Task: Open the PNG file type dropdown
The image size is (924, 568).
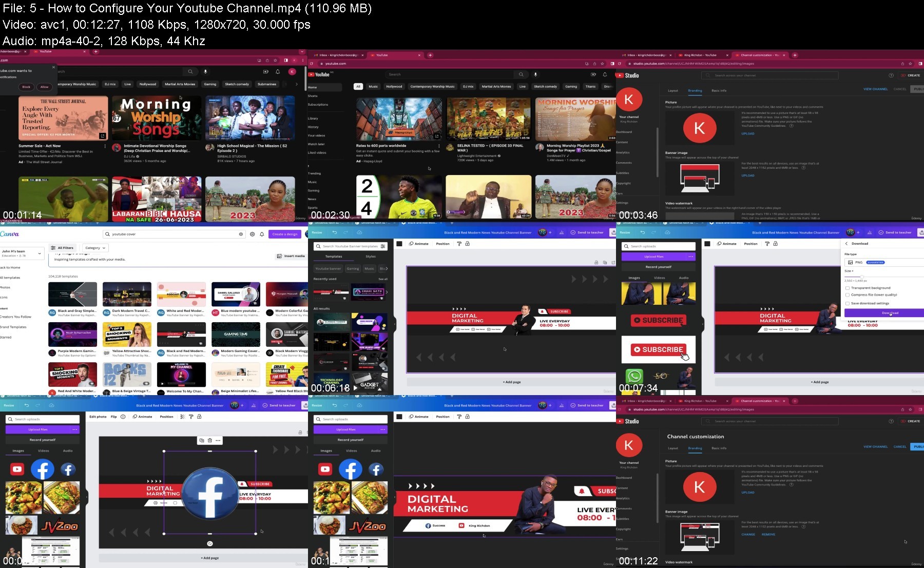Action: (884, 262)
